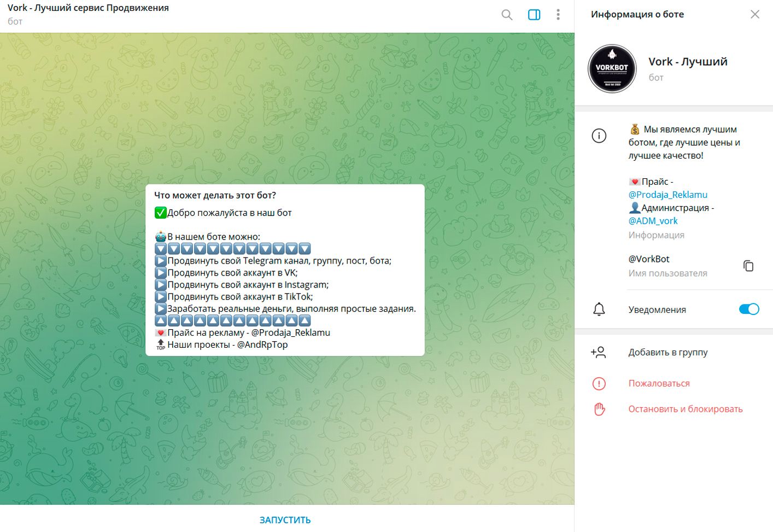Open the @ADM_vork administration link
773x532 pixels.
[x=653, y=221]
